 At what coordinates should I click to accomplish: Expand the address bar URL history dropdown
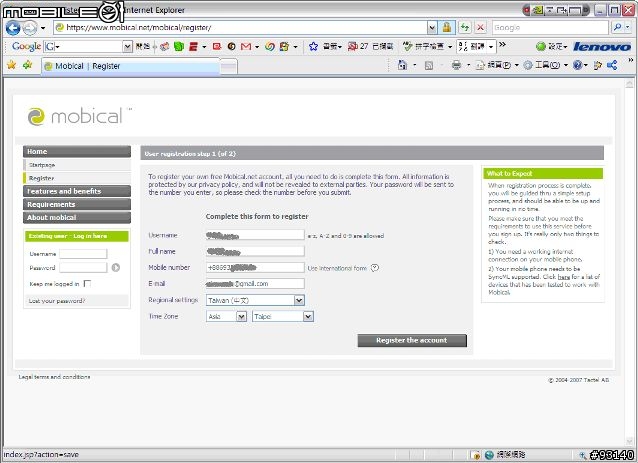coord(432,28)
